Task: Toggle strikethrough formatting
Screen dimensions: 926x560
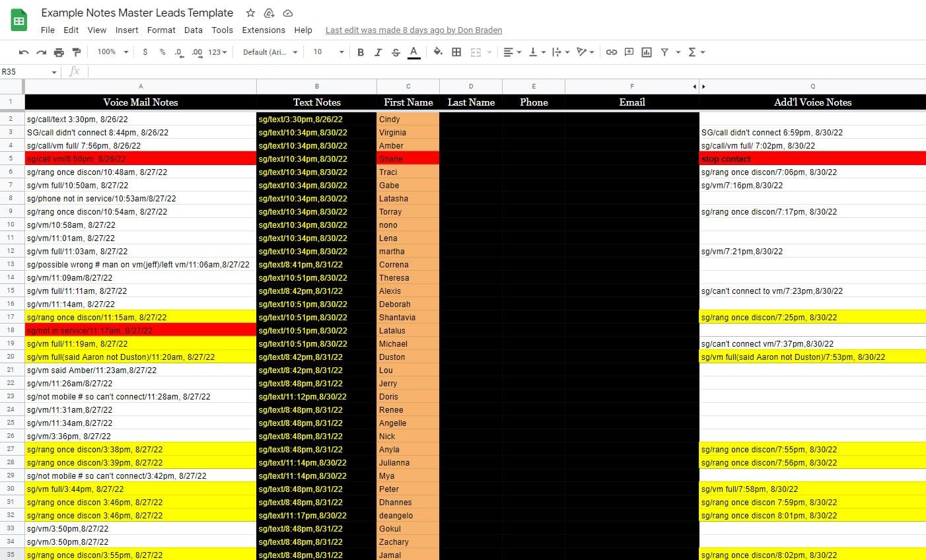Action: pos(396,52)
